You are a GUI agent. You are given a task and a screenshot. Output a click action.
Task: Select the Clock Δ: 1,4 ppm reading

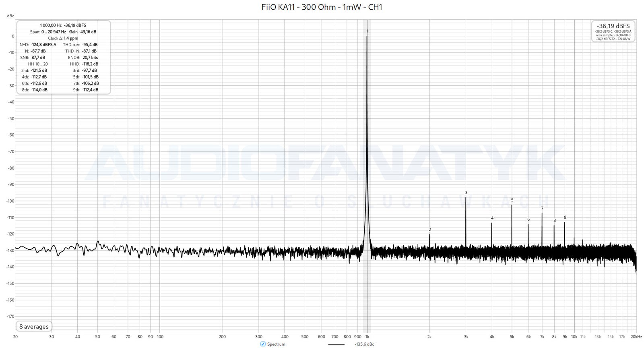(63, 38)
